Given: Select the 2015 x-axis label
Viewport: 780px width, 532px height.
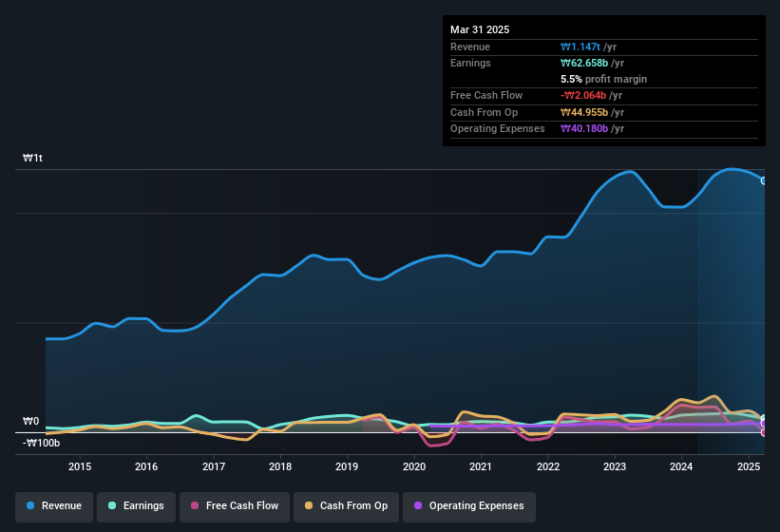Looking at the screenshot, I should tap(80, 466).
